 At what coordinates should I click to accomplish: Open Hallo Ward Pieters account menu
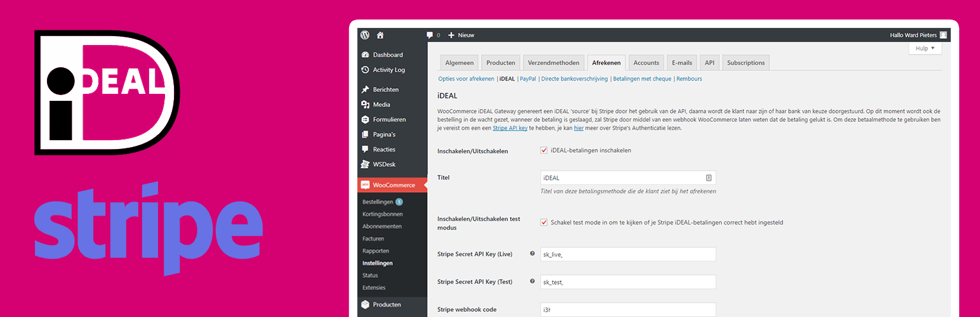point(918,35)
